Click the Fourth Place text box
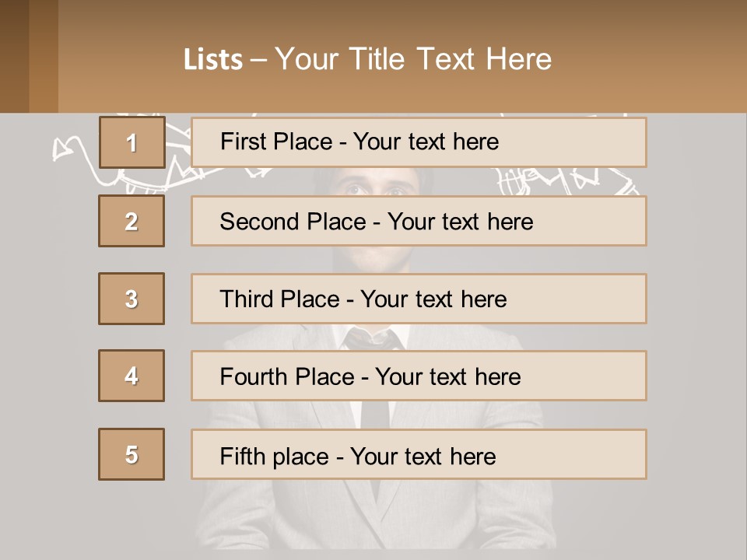Viewport: 747px width, 560px height. pyautogui.click(x=419, y=376)
